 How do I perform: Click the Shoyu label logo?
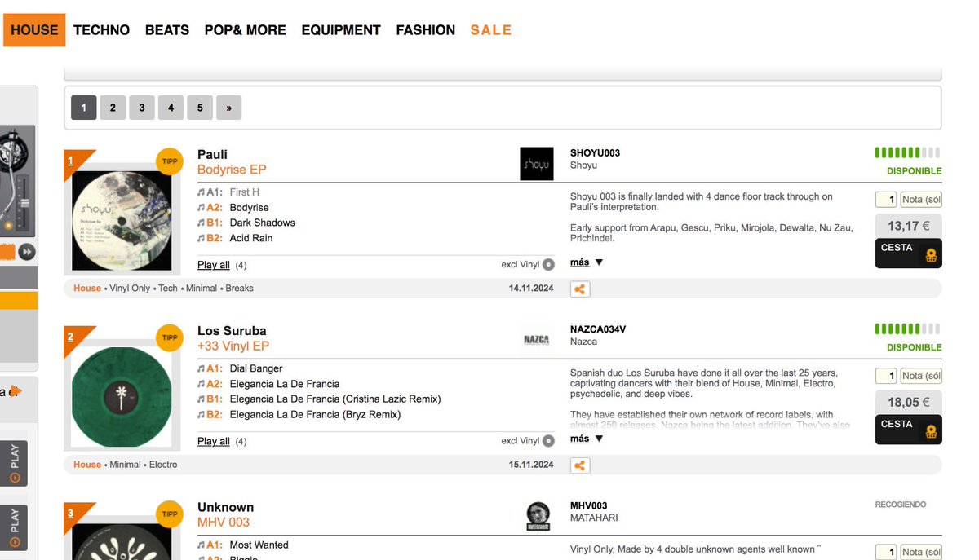[x=536, y=163]
